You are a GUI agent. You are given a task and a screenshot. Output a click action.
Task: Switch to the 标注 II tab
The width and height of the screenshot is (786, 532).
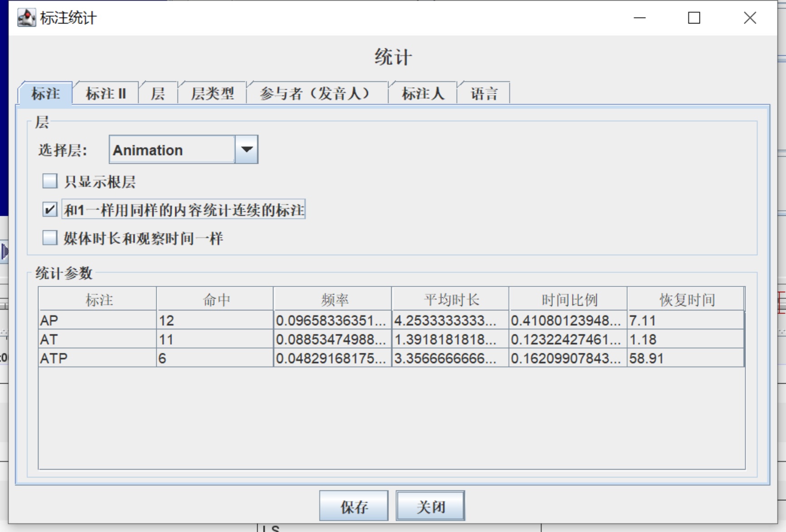pyautogui.click(x=106, y=94)
